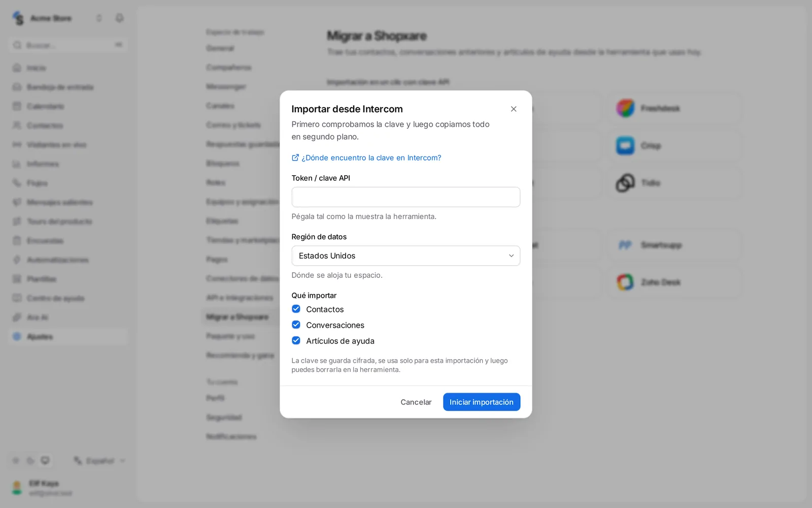Click the chevron arrow in Estados Unidos selector

(511, 256)
